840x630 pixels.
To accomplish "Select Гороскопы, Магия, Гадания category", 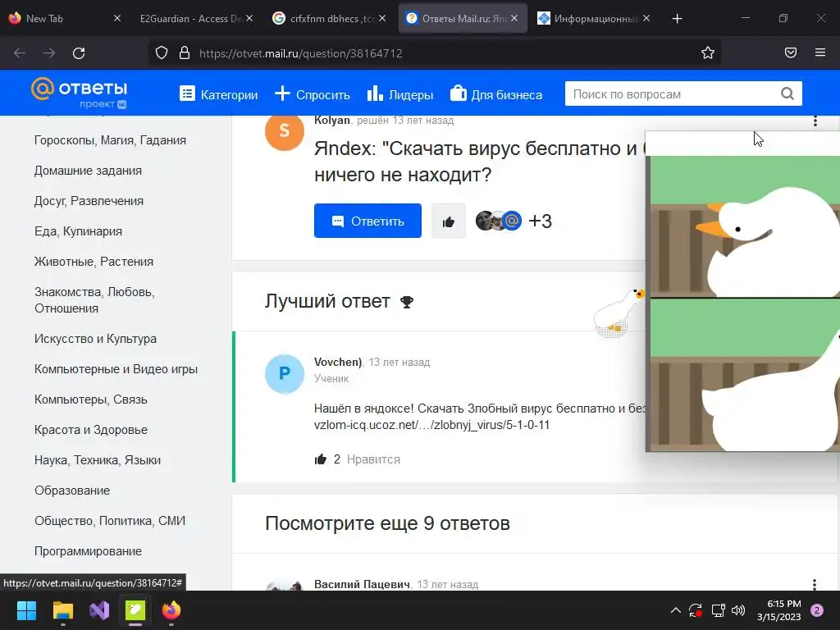I will pyautogui.click(x=111, y=139).
